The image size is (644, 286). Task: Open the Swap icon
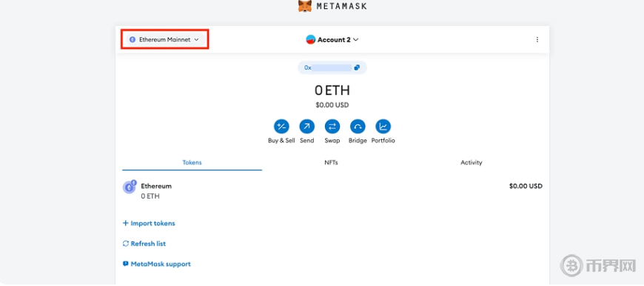(332, 127)
